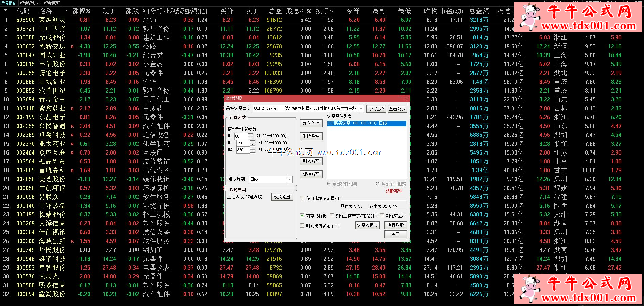Click the 改变范围 button
This screenshot has width=644, height=306.
pos(282,197)
